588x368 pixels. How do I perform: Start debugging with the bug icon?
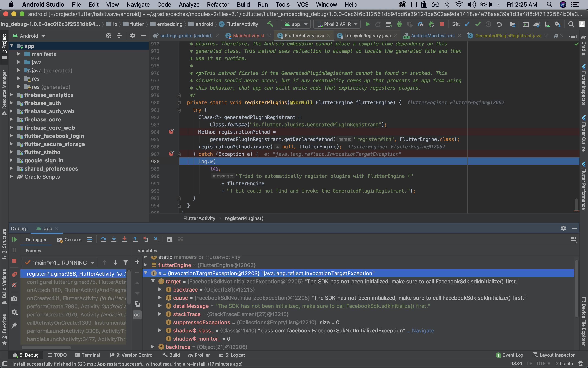[x=399, y=24]
